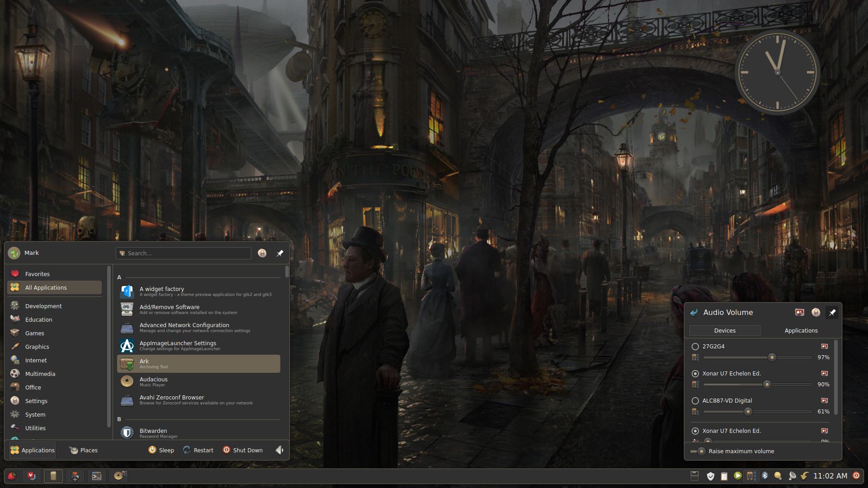
Task: Open Audio Volume header configure icon
Action: (799, 312)
